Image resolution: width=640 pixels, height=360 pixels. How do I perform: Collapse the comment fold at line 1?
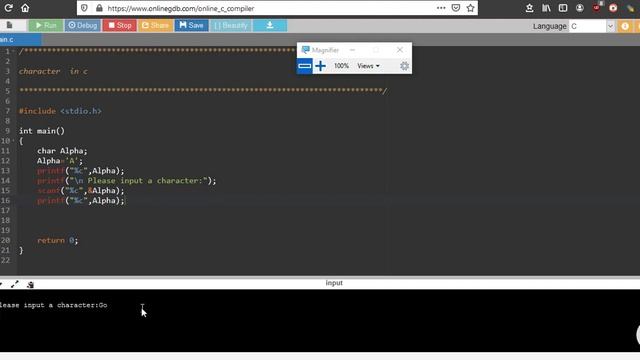13,51
